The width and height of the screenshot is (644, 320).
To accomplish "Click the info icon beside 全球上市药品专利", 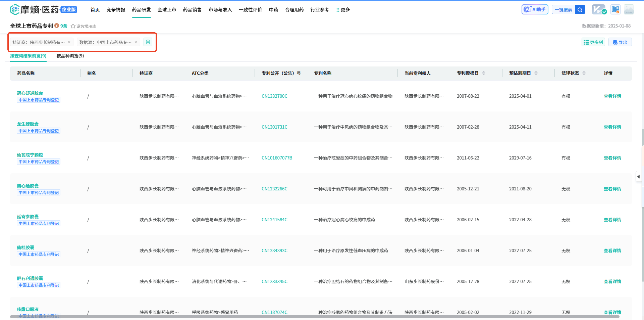I will tap(57, 26).
